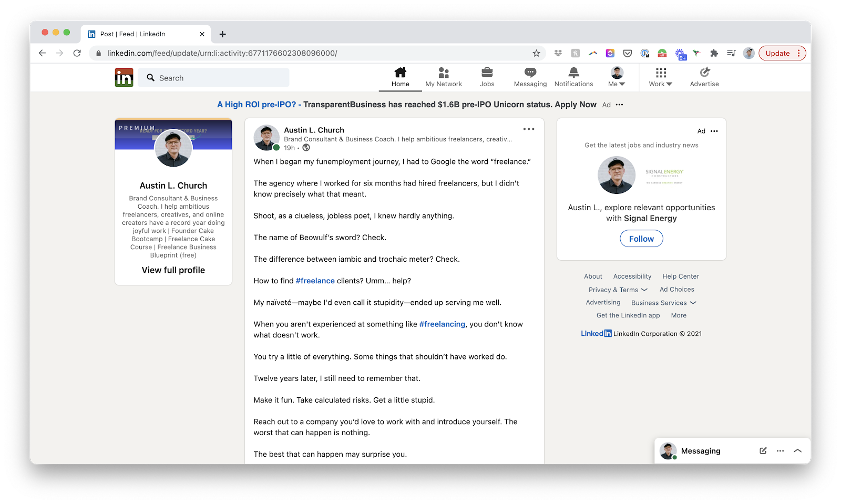Viewport: 841px width, 504px height.
Task: Expand the Me dropdown menu
Action: tap(617, 77)
